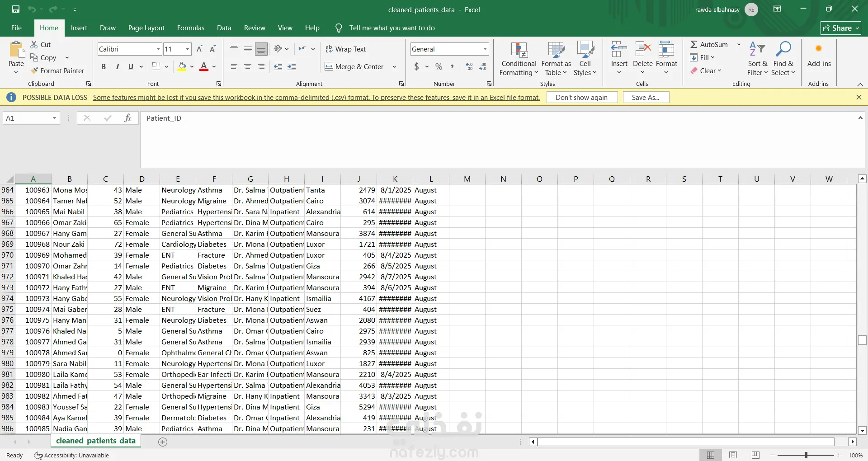This screenshot has height=461, width=868.
Task: Open the Add-ins button
Action: click(x=819, y=55)
